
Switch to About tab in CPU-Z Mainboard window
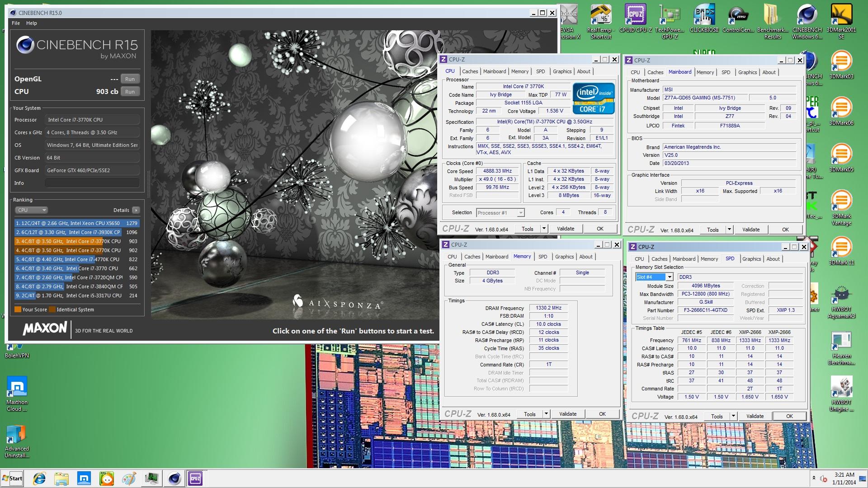(x=769, y=72)
